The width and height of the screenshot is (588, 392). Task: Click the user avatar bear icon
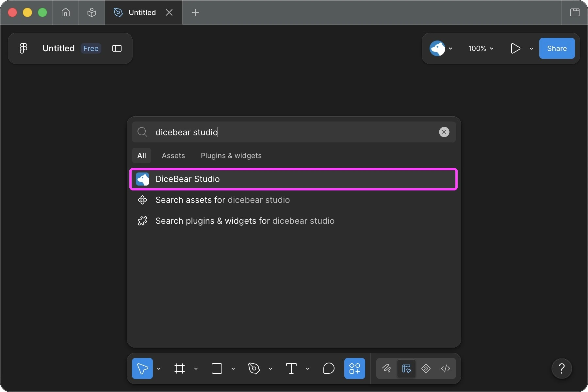pos(437,48)
